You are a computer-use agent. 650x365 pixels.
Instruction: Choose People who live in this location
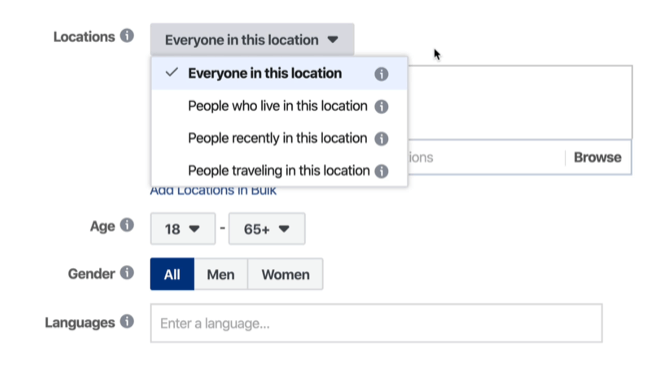click(x=279, y=106)
